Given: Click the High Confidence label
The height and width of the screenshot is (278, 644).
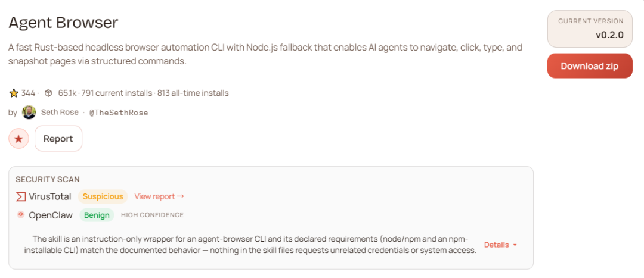Looking at the screenshot, I should point(152,215).
